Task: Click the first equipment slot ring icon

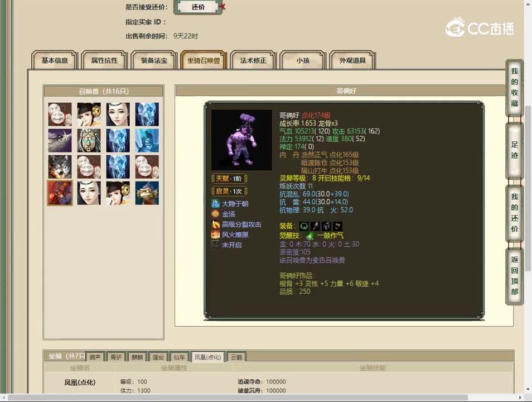Action: tap(304, 226)
